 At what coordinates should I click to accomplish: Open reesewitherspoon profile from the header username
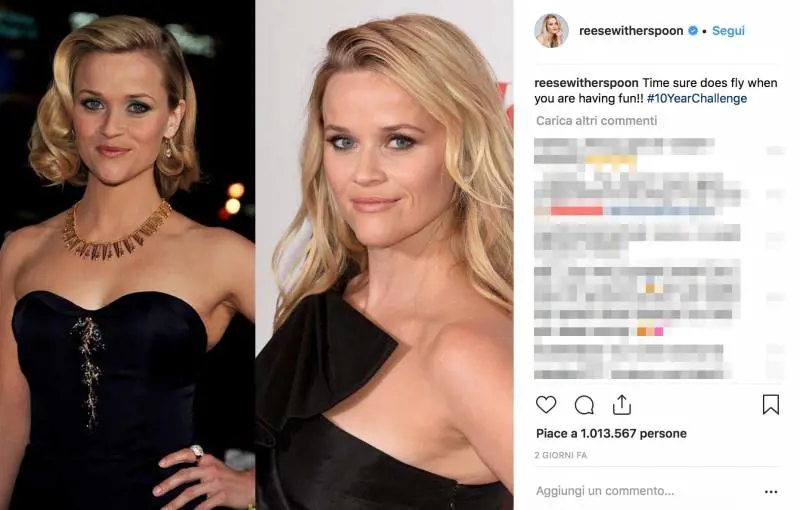[x=631, y=31]
